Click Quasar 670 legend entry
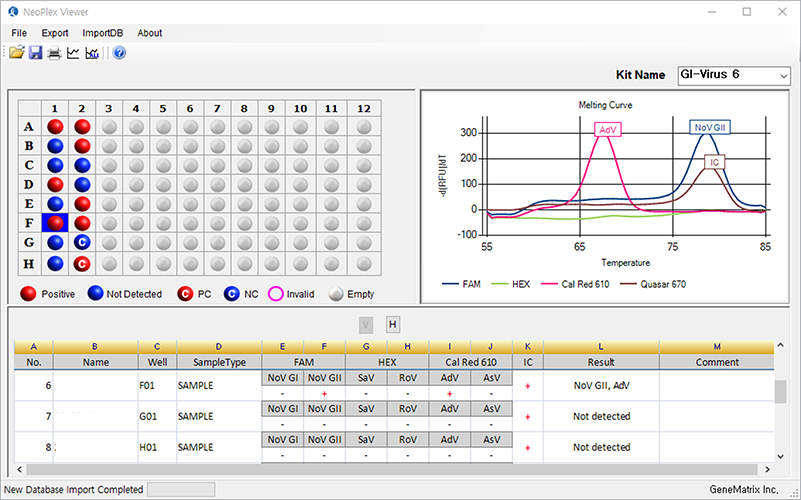The width and height of the screenshot is (801, 500). click(x=653, y=284)
